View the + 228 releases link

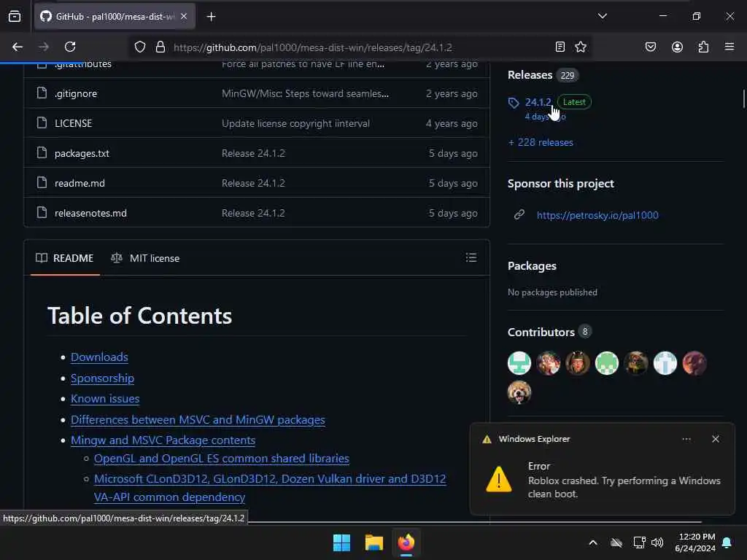[541, 142]
